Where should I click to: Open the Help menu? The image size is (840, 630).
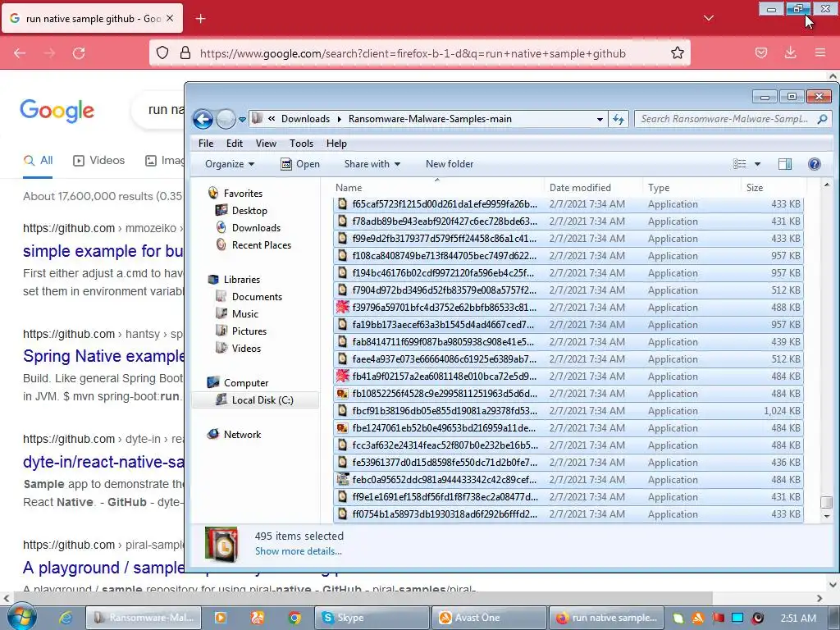336,144
